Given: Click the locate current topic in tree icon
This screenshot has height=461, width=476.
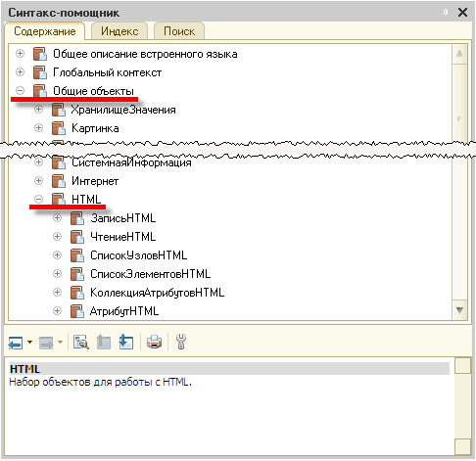Looking at the screenshot, I should (x=126, y=343).
